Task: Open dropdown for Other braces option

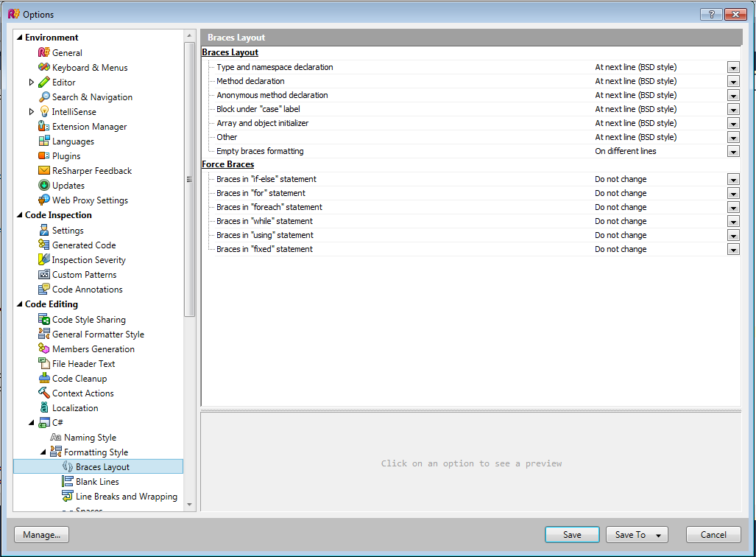Action: [x=733, y=138]
